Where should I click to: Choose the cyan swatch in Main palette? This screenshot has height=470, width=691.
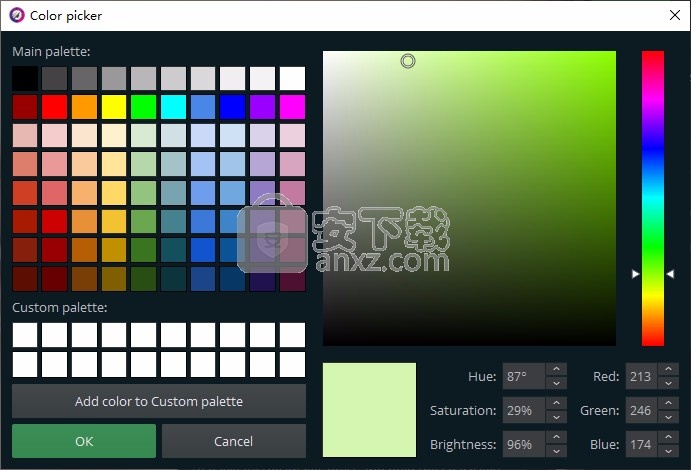pyautogui.click(x=173, y=107)
